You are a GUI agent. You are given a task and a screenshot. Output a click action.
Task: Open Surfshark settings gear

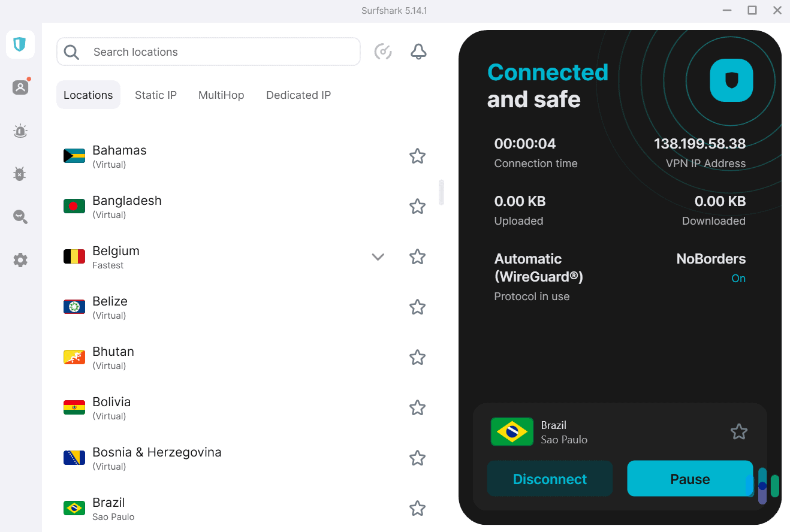20,259
